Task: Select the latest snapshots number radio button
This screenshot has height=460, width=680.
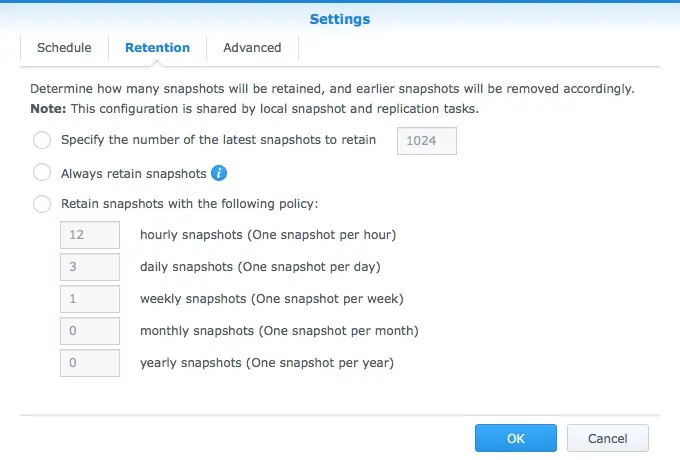Action: click(42, 140)
